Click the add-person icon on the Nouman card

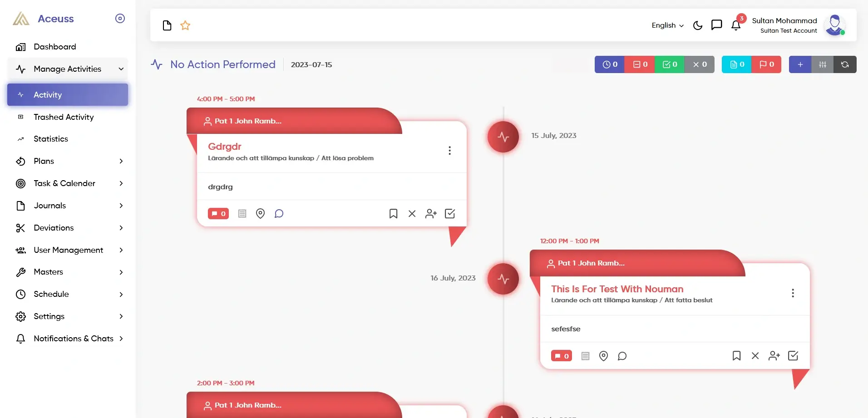coord(774,356)
